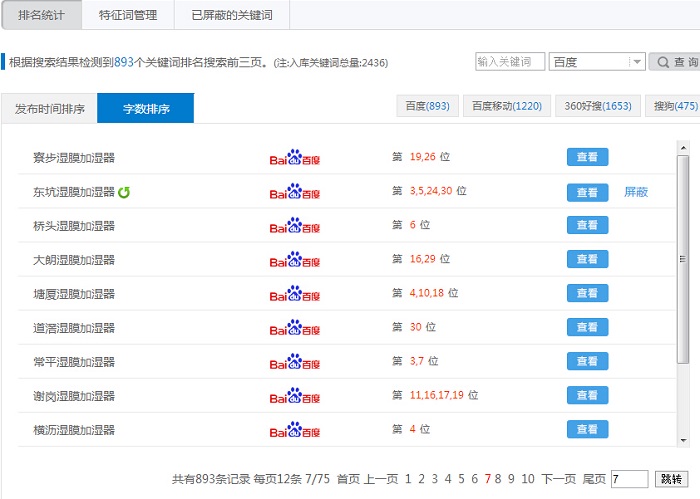This screenshot has height=499, width=700.
Task: Click the 屏蔽 link for 东坑湿膜加湿器
Action: coord(636,192)
